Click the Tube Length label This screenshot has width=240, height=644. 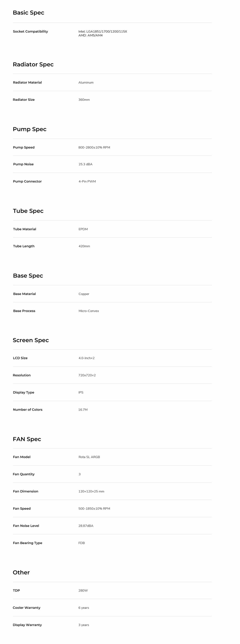pyautogui.click(x=24, y=246)
